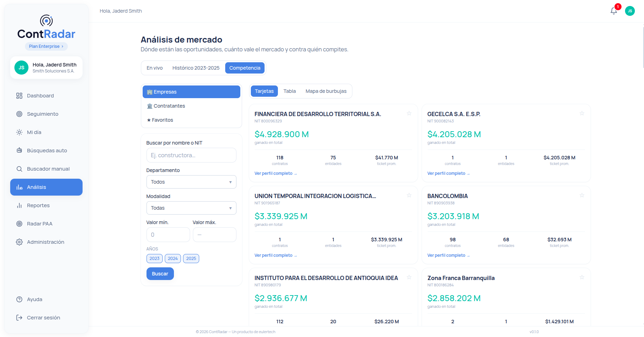Click the Ayuda question mark icon
Screen dimensions: 644x337
(x=19, y=299)
